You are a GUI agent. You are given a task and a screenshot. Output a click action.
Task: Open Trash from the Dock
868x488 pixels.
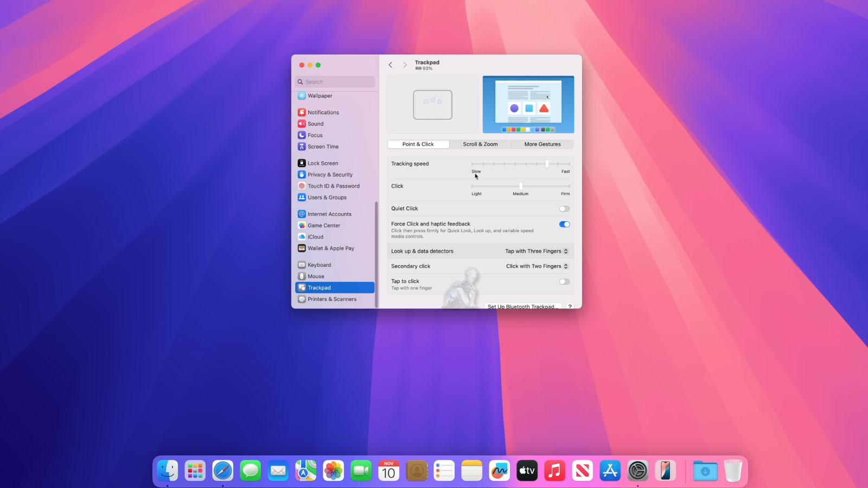732,471
